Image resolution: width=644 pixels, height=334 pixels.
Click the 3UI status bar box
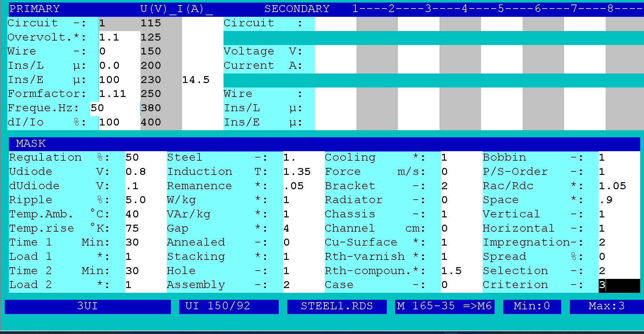(88, 306)
